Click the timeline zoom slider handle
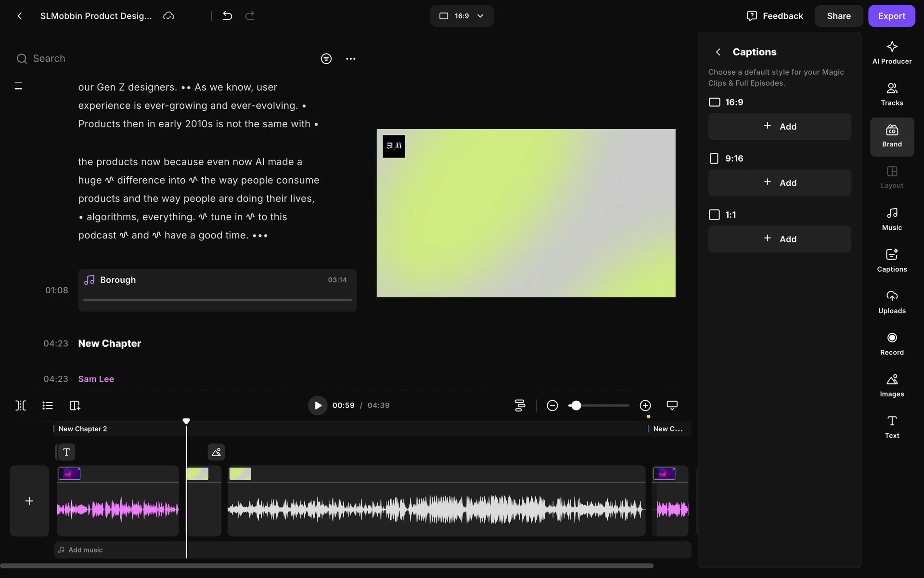The width and height of the screenshot is (924, 578). point(576,406)
